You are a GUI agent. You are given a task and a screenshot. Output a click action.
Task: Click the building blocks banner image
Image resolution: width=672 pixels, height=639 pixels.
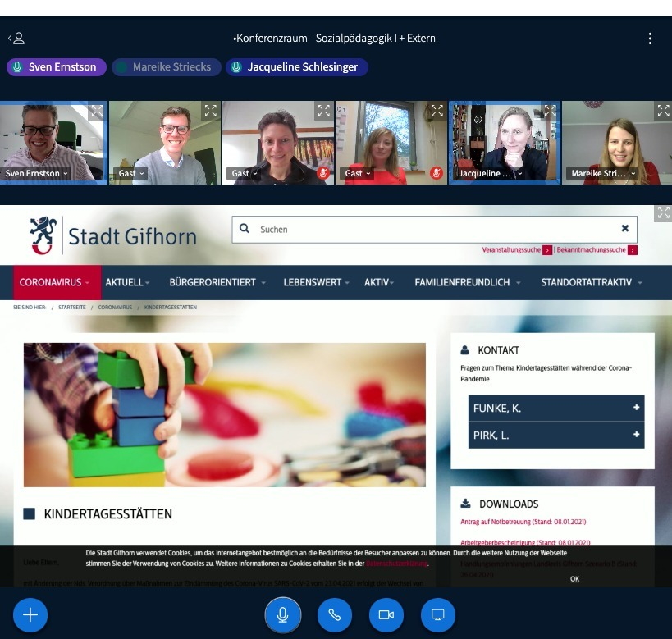[x=225, y=415]
